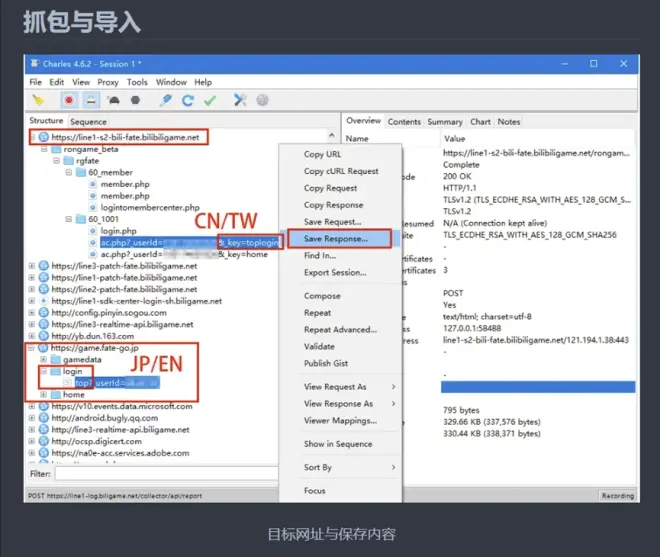Open View Request As submenu arrow
The width and height of the screenshot is (660, 557).
click(394, 386)
